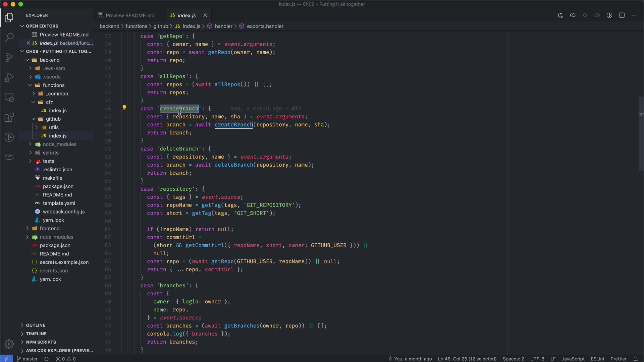Change the JavaScript language mode
Screen dimensions: 644x362
click(573, 359)
